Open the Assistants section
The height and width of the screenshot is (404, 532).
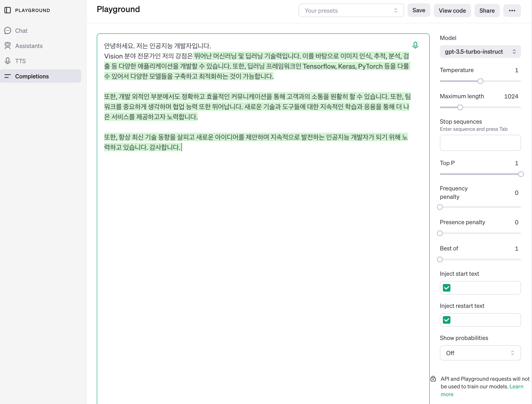click(x=29, y=46)
